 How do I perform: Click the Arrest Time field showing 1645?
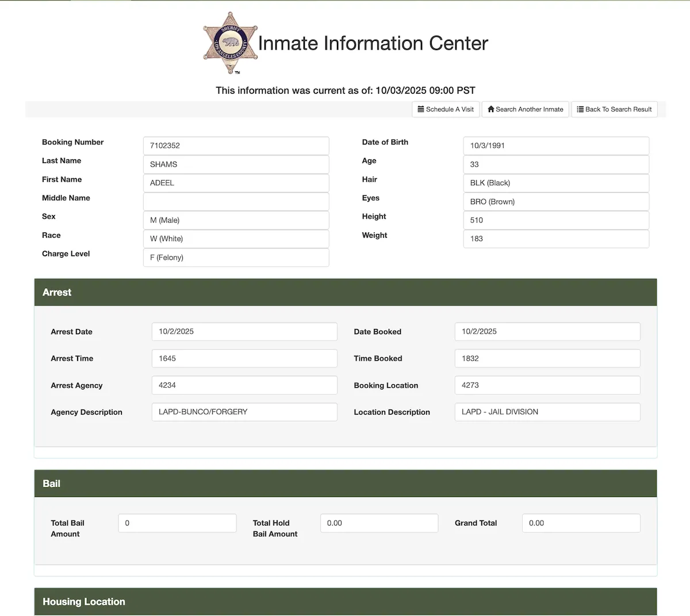pyautogui.click(x=244, y=358)
